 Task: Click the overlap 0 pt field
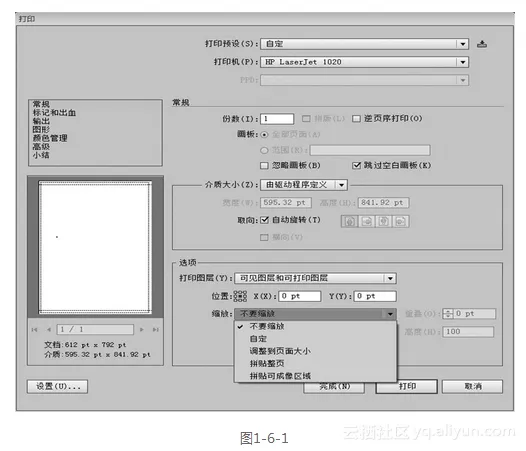474,314
